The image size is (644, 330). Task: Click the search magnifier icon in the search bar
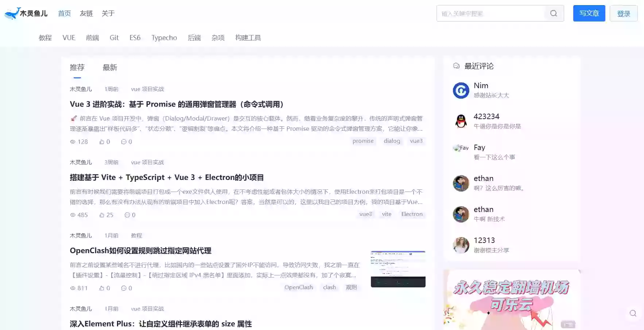tap(553, 13)
